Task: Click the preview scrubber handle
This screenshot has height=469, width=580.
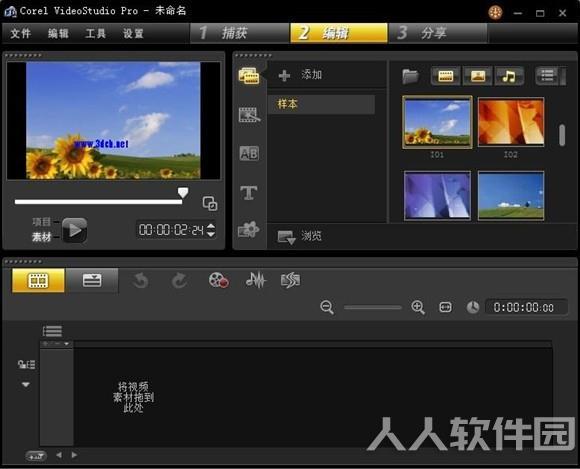Action: click(183, 192)
